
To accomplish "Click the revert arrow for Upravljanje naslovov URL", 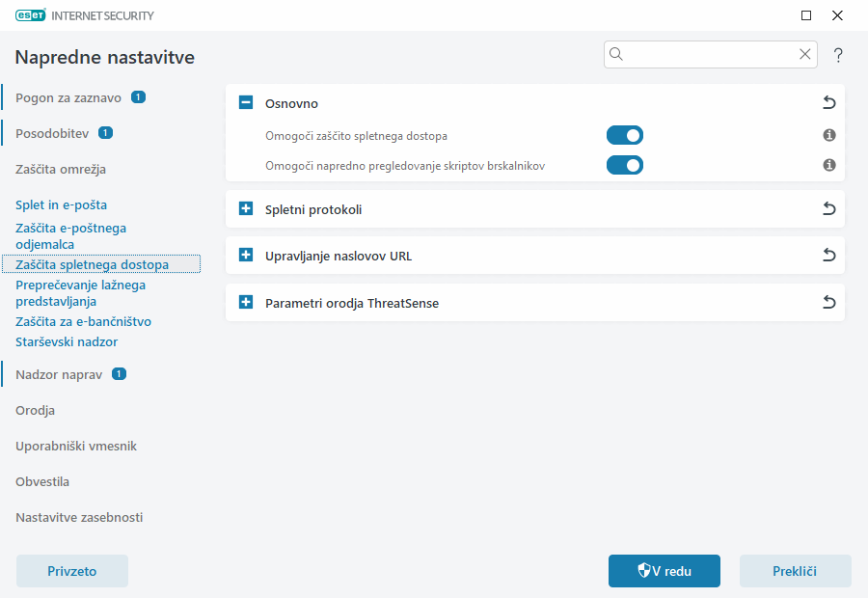I will [828, 256].
